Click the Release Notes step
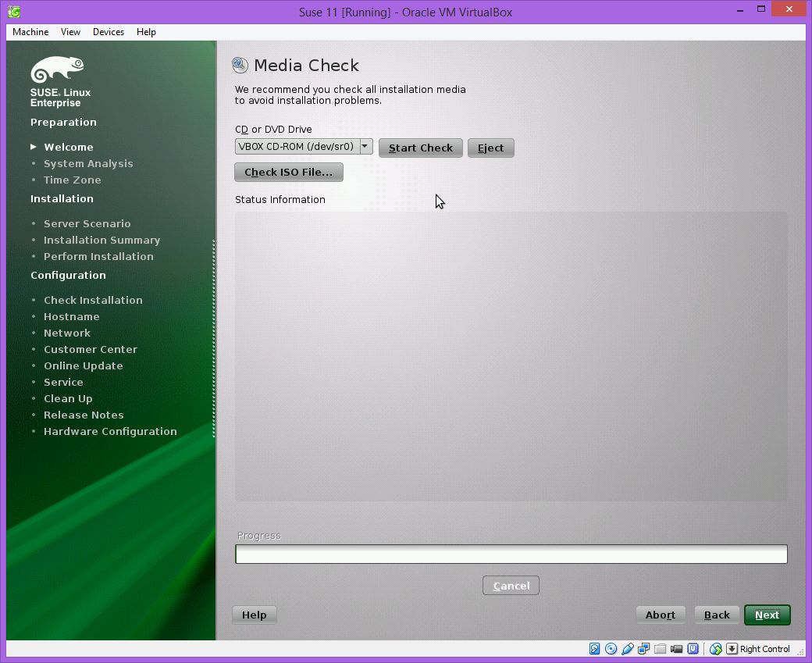The width and height of the screenshot is (812, 663). [x=84, y=415]
